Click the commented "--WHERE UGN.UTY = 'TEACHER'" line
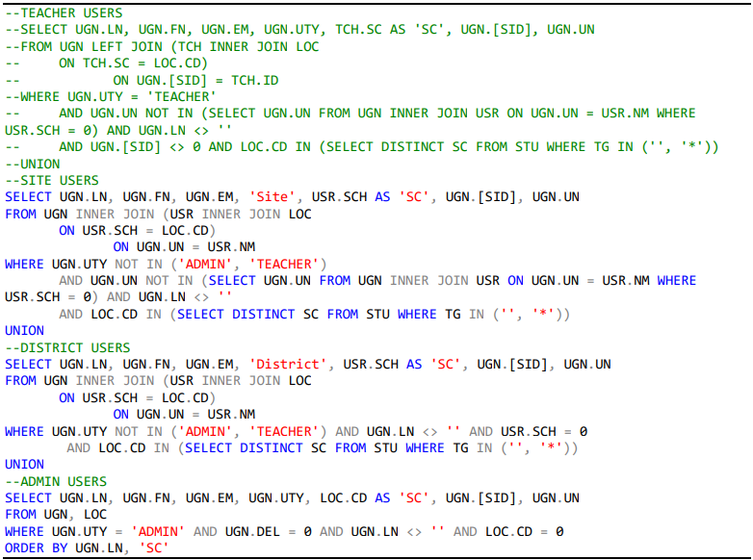 tap(110, 96)
